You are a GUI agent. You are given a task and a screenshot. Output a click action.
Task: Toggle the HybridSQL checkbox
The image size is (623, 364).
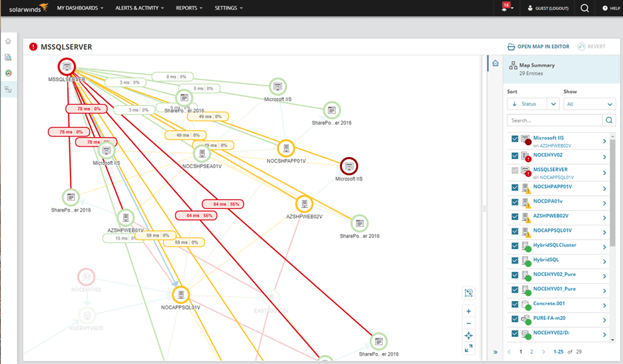515,260
